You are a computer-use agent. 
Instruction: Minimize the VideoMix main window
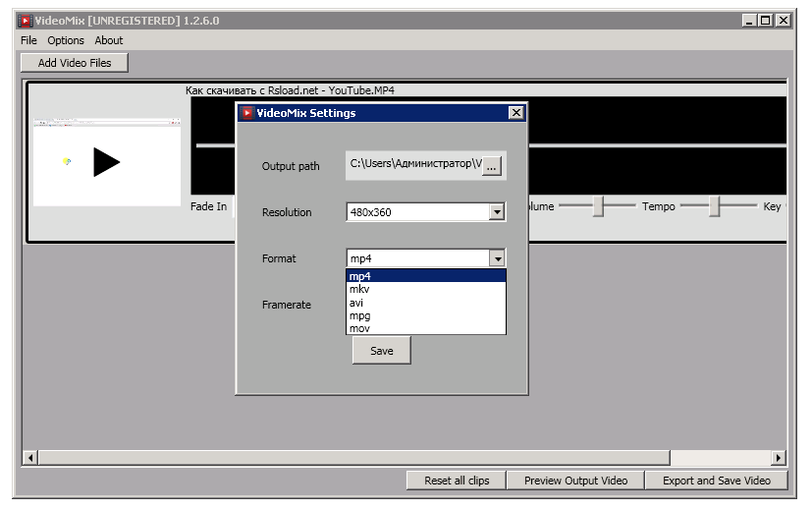pos(749,21)
